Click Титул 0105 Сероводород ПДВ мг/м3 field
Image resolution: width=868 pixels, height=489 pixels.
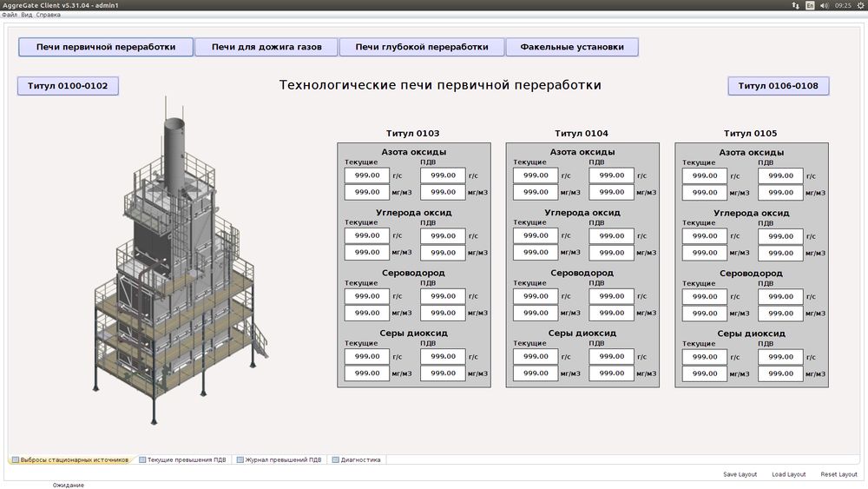pyautogui.click(x=780, y=314)
